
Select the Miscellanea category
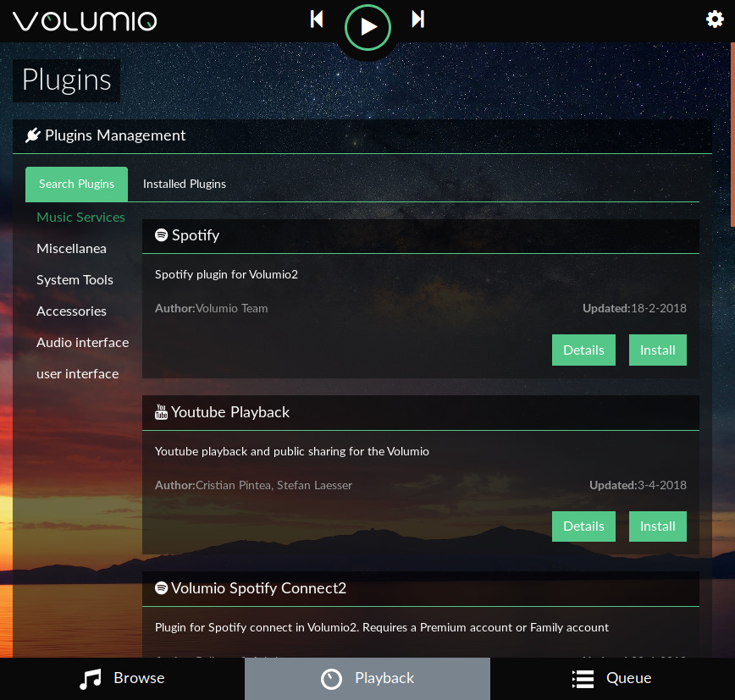point(71,249)
